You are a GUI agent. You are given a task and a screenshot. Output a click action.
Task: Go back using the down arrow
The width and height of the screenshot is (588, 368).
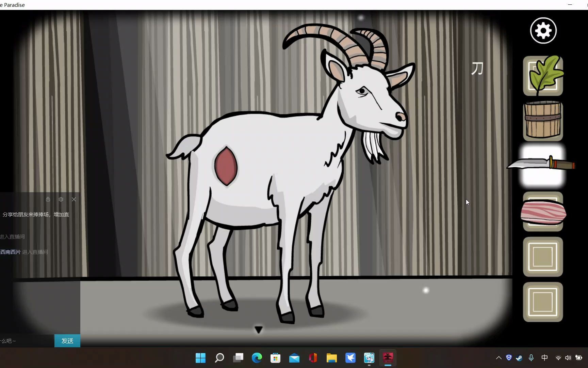pos(259,329)
